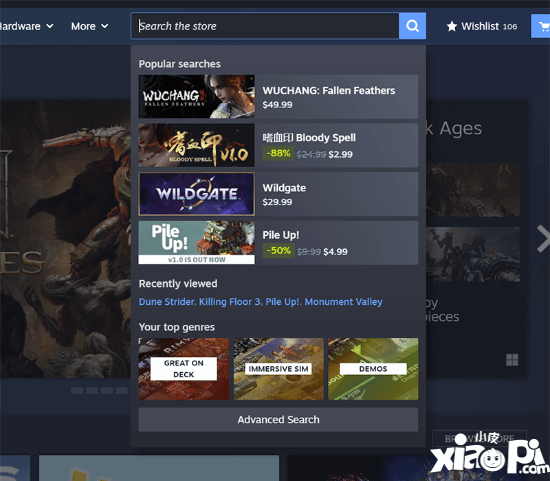Image resolution: width=550 pixels, height=481 pixels.
Task: Select fourth carousel page indicator
Action: tap(122, 390)
